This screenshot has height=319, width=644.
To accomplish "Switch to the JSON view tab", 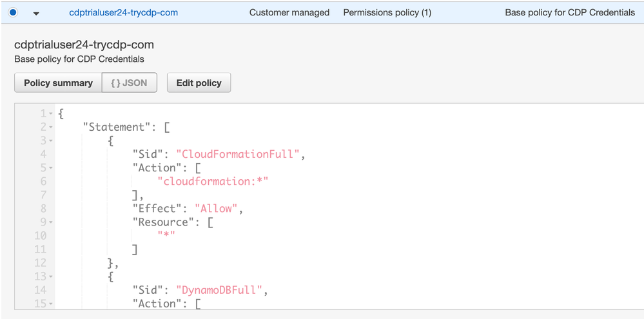I will tap(129, 82).
